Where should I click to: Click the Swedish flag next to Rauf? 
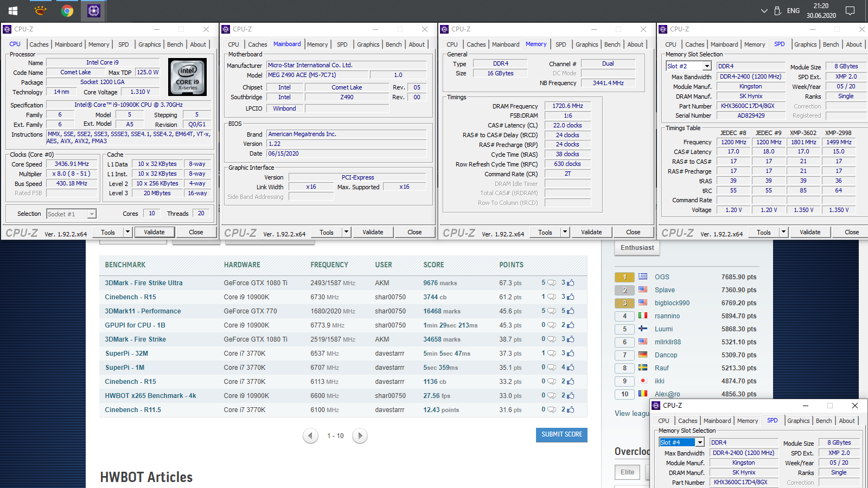643,368
